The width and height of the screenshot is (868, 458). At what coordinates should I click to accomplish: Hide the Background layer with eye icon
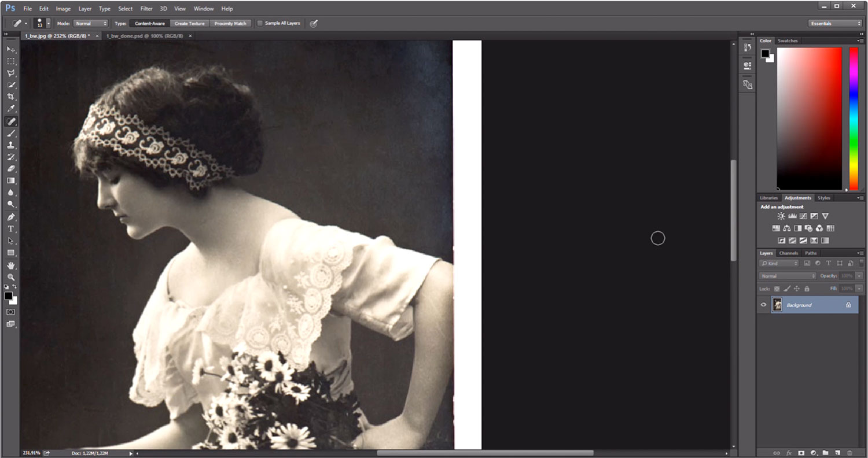(764, 305)
